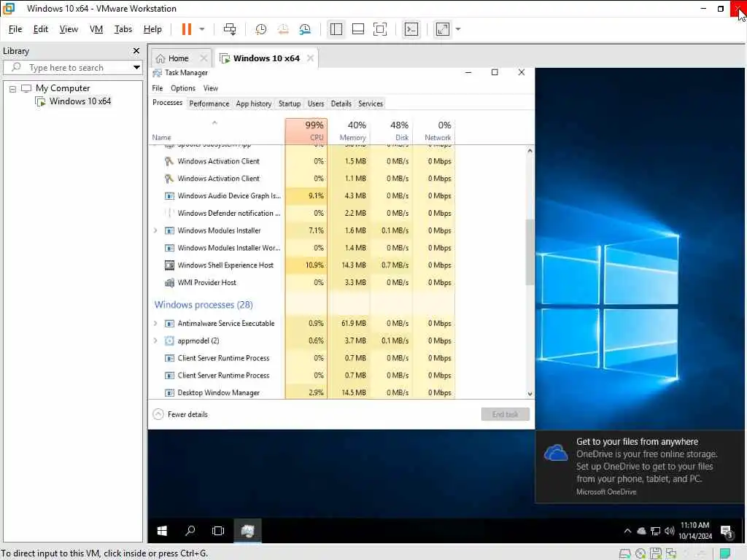Select the WMI Provider Host process
The height and width of the screenshot is (560, 747).
tap(301, 282)
